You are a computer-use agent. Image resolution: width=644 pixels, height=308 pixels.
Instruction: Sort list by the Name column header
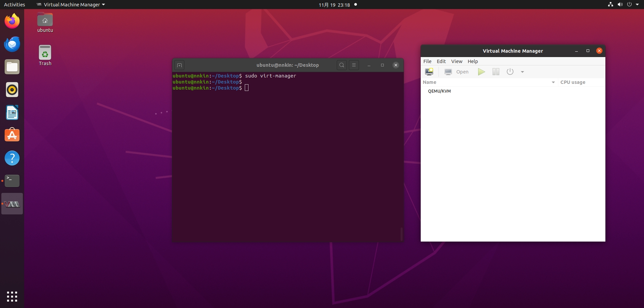click(429, 82)
